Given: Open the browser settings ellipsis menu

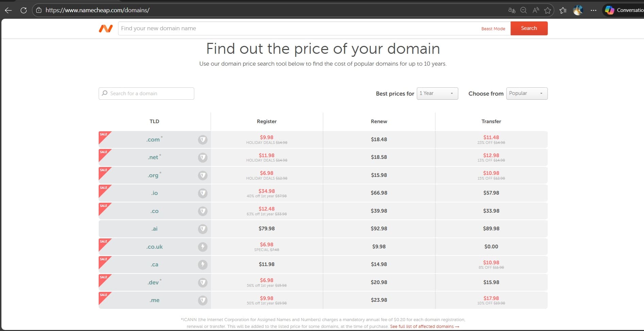Looking at the screenshot, I should pyautogui.click(x=593, y=10).
